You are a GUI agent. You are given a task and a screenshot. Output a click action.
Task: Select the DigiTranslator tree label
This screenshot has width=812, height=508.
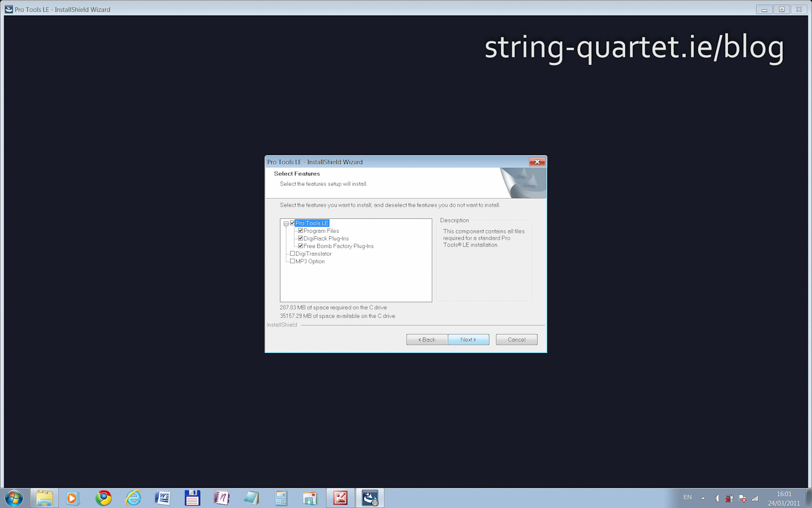pyautogui.click(x=313, y=253)
